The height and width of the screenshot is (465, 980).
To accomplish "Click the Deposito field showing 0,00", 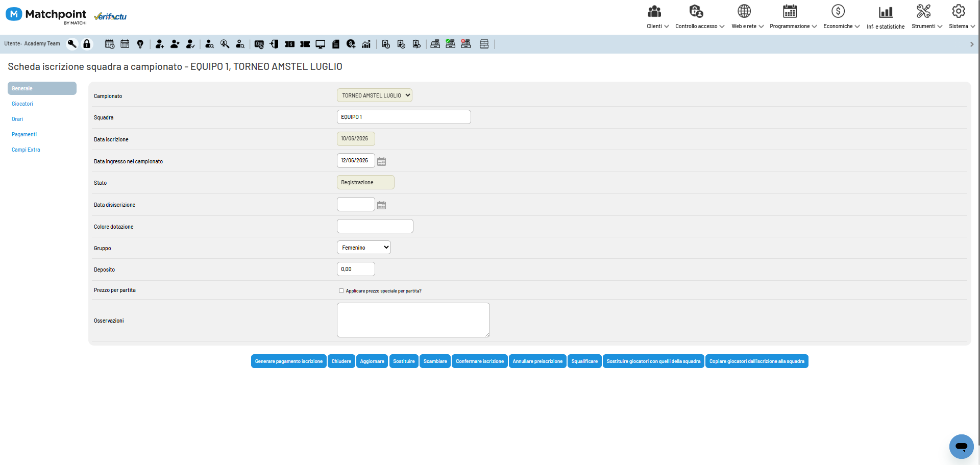I will click(x=356, y=269).
